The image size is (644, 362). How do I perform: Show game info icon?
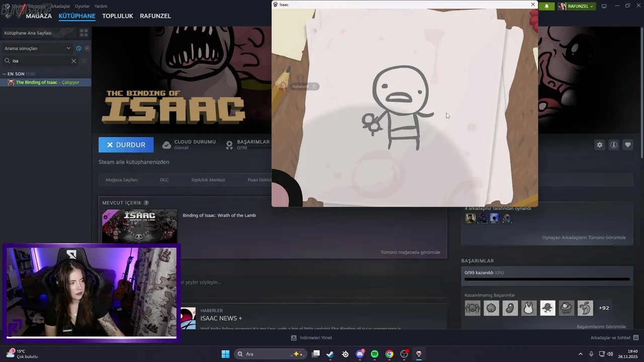pos(614,145)
